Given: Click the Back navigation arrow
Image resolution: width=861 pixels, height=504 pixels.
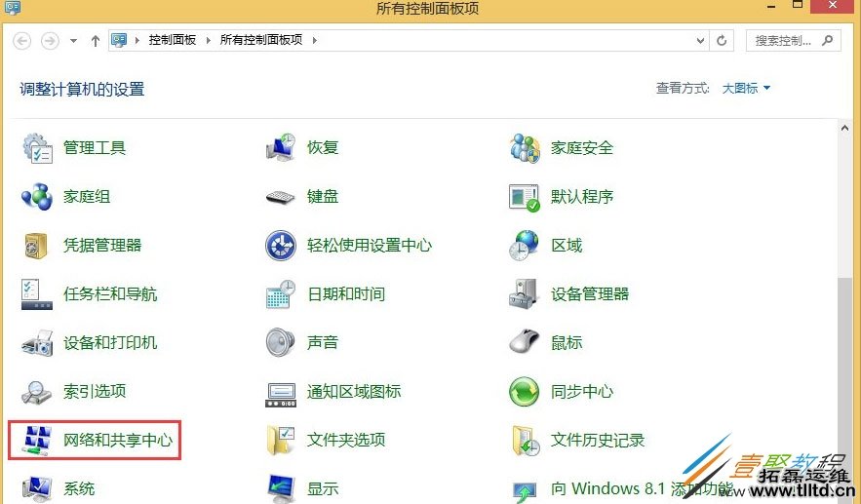Looking at the screenshot, I should pos(22,41).
